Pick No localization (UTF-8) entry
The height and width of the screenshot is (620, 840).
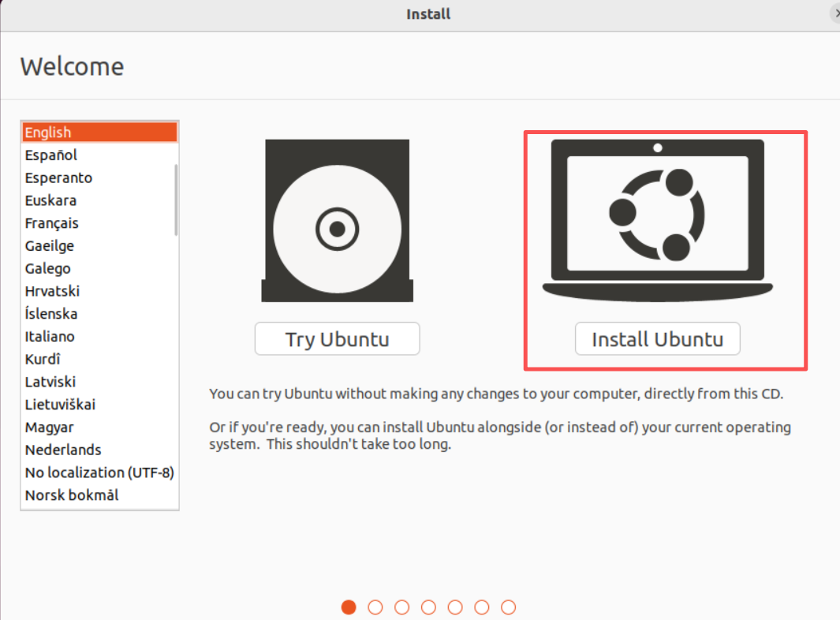[99, 472]
